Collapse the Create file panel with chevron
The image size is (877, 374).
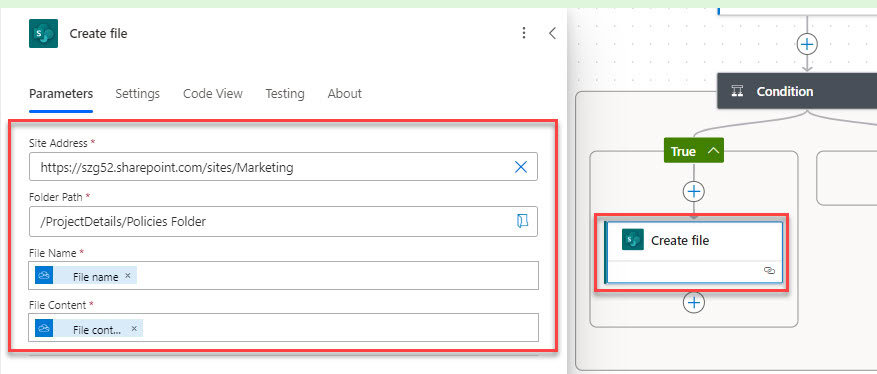tap(552, 33)
